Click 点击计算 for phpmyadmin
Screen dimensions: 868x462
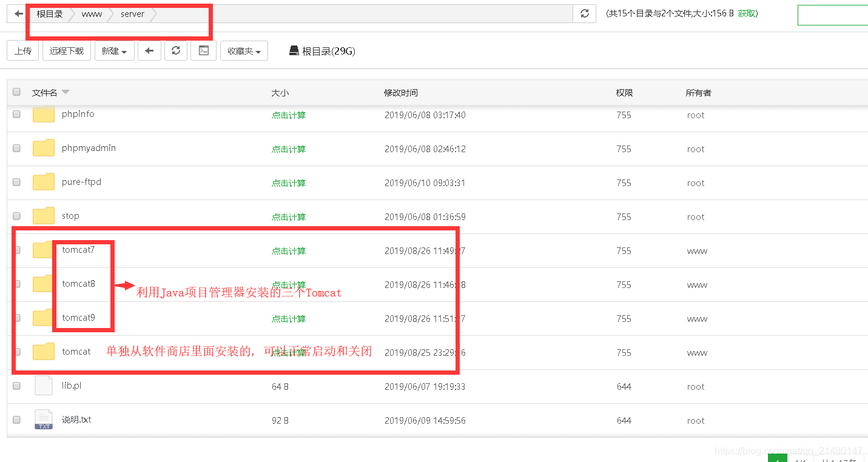289,149
